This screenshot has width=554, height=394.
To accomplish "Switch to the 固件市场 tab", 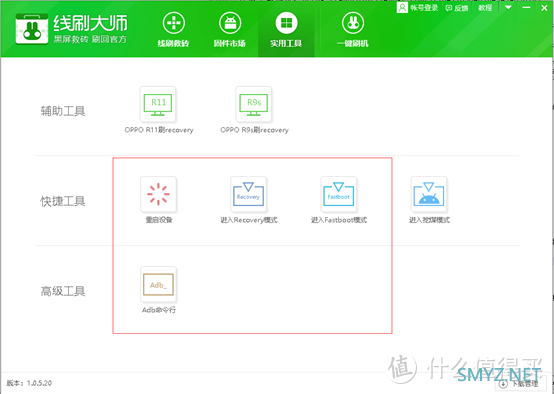I will point(230,29).
